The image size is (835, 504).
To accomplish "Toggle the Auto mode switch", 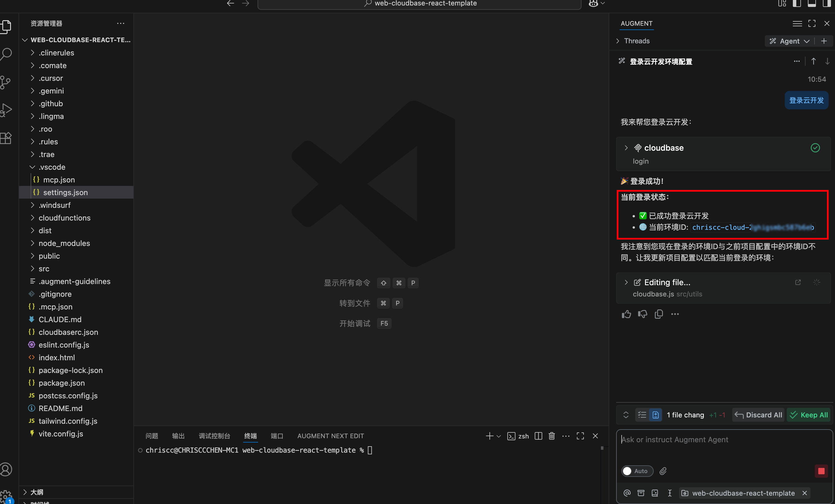I will tap(637, 471).
